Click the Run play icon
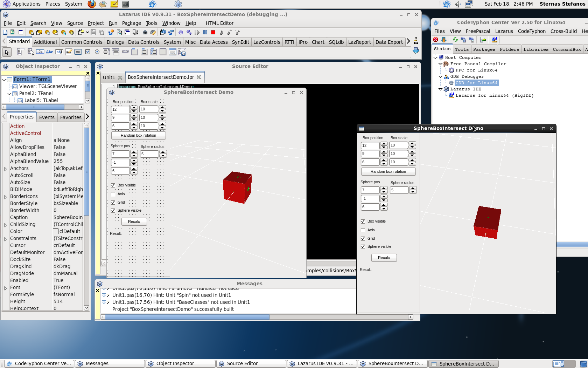The image size is (588, 368). (197, 32)
